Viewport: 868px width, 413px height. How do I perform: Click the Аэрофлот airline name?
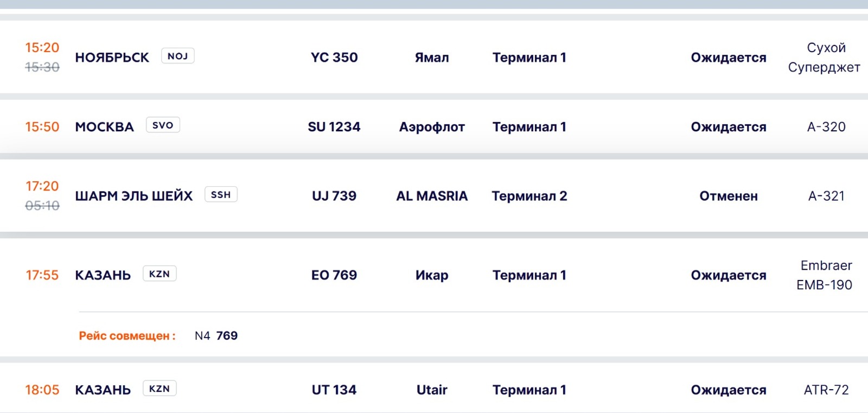(x=432, y=127)
